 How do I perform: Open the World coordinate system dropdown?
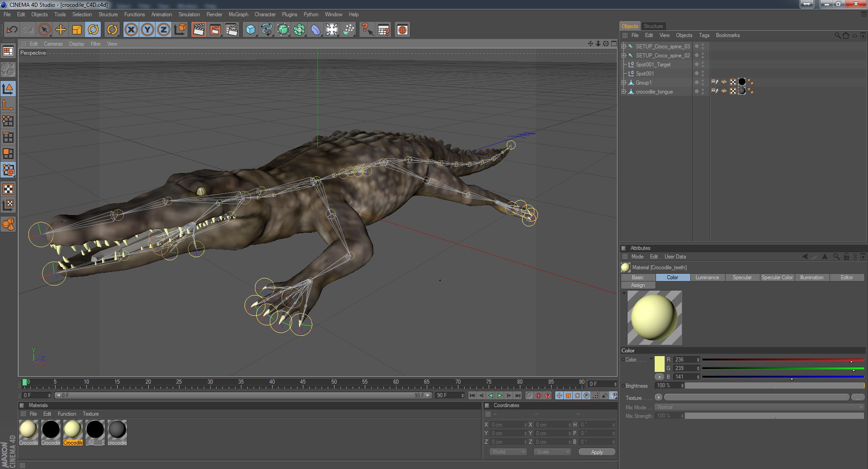508,452
